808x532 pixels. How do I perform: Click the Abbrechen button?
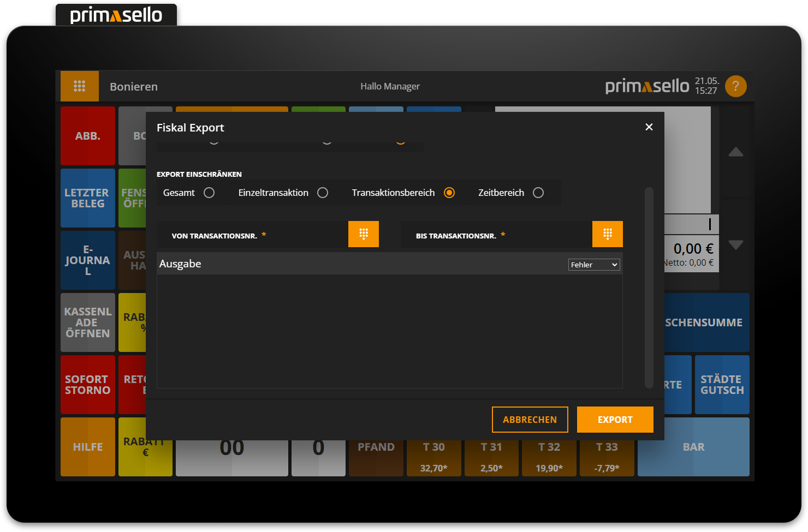[x=530, y=419]
